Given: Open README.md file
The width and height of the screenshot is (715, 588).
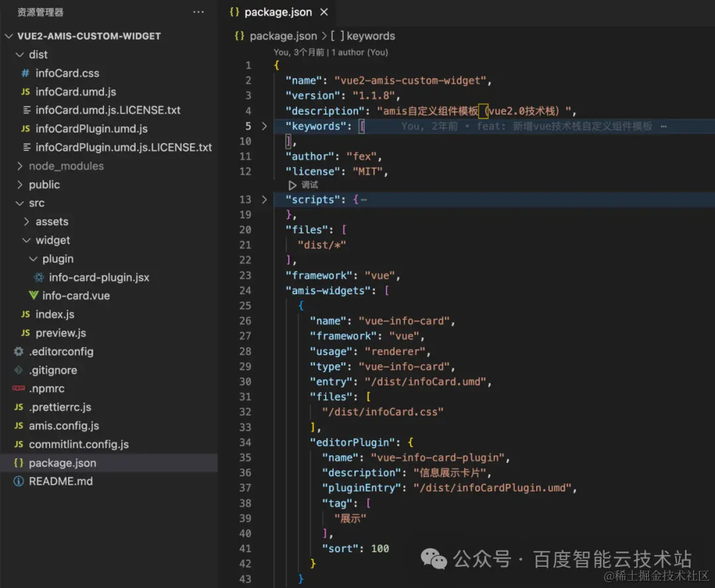Looking at the screenshot, I should point(61,481).
